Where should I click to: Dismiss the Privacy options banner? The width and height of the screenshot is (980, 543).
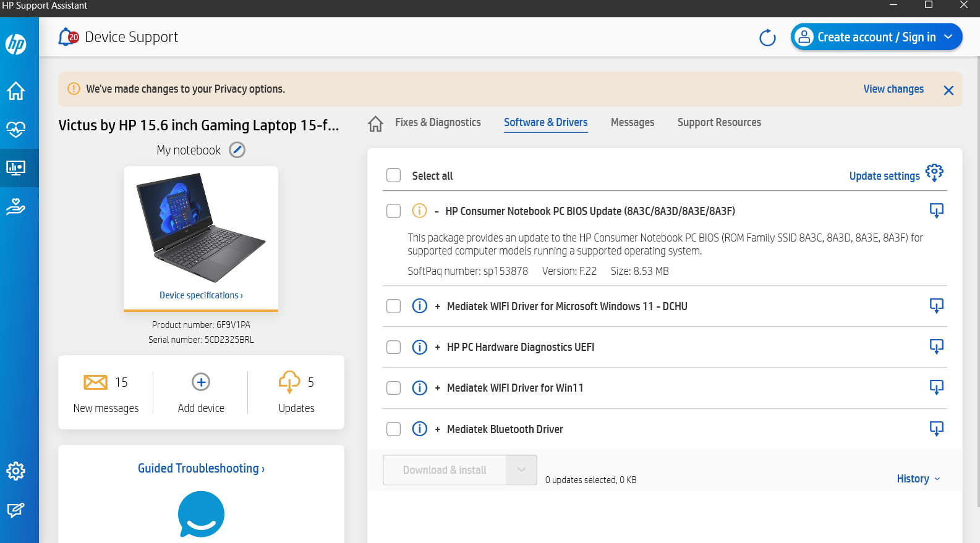tap(948, 90)
